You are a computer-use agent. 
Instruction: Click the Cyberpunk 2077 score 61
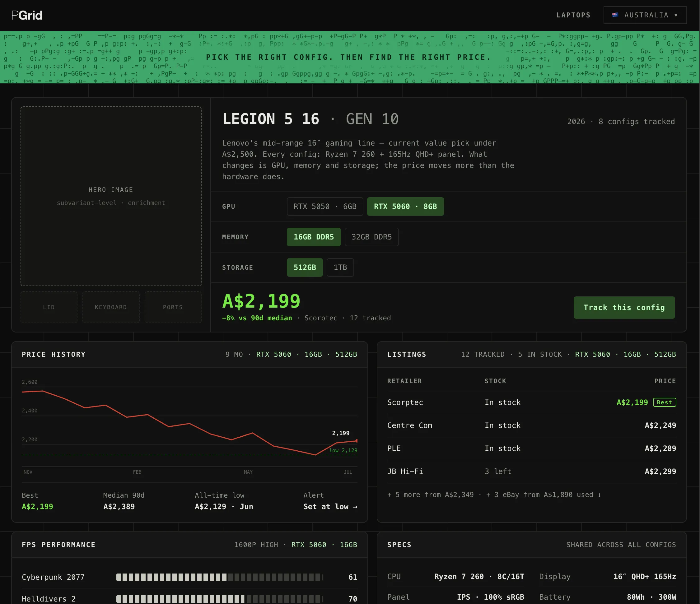(x=353, y=577)
